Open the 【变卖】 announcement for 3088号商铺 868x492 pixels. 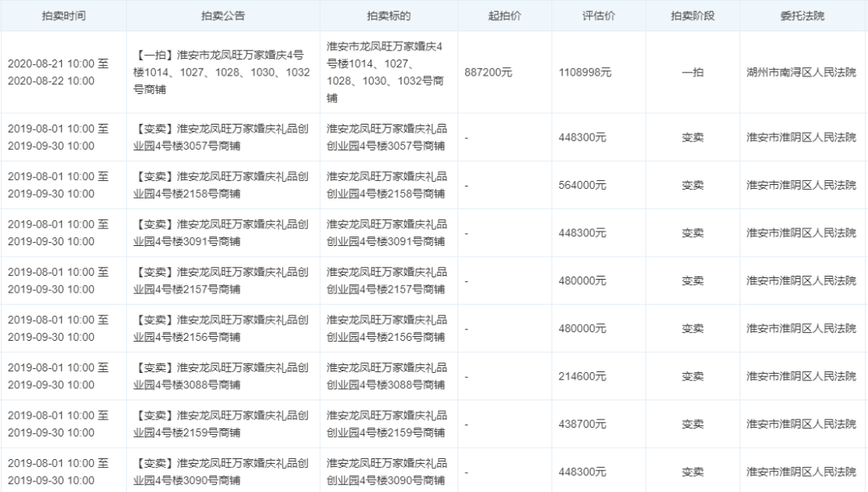(220, 376)
